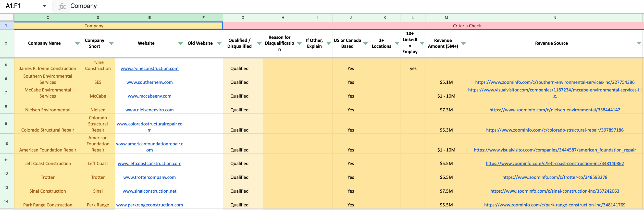Open the Company Name column filter
Image resolution: width=644 pixels, height=210 pixels.
[77, 43]
